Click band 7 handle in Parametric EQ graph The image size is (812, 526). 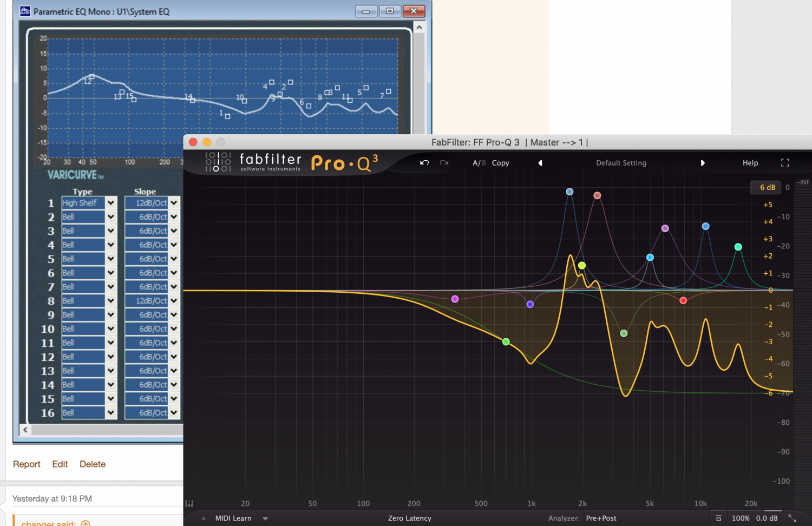tap(388, 91)
